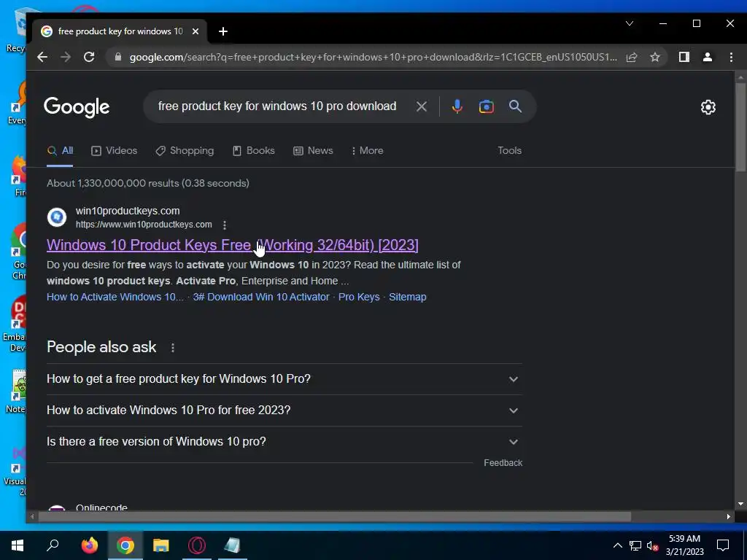This screenshot has width=747, height=560.
Task: Switch to the Shopping tab
Action: click(x=185, y=151)
